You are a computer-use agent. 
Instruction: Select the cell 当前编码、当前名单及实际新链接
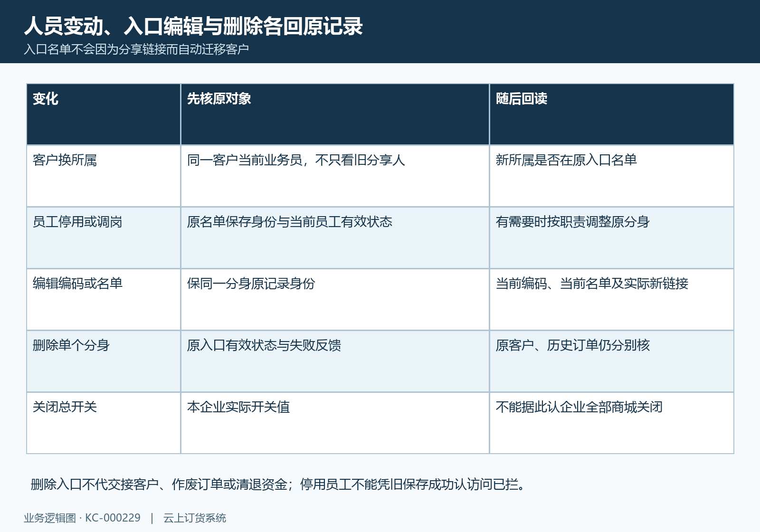612,300
